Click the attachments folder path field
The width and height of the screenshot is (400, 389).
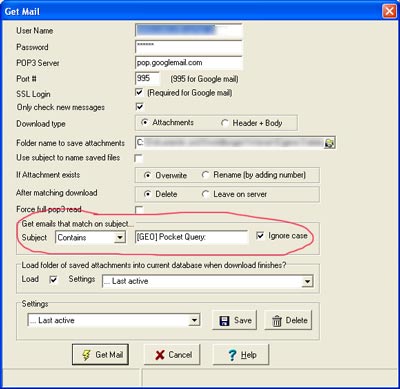(230, 143)
